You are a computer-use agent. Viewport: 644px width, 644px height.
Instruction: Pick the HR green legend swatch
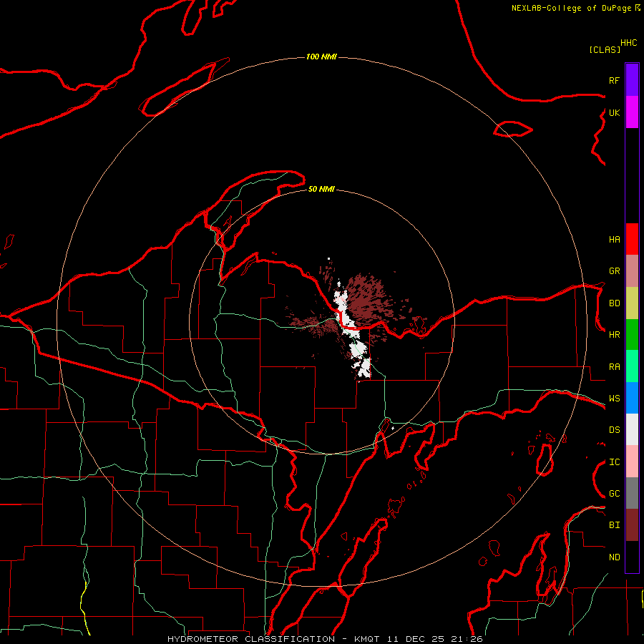(632, 334)
